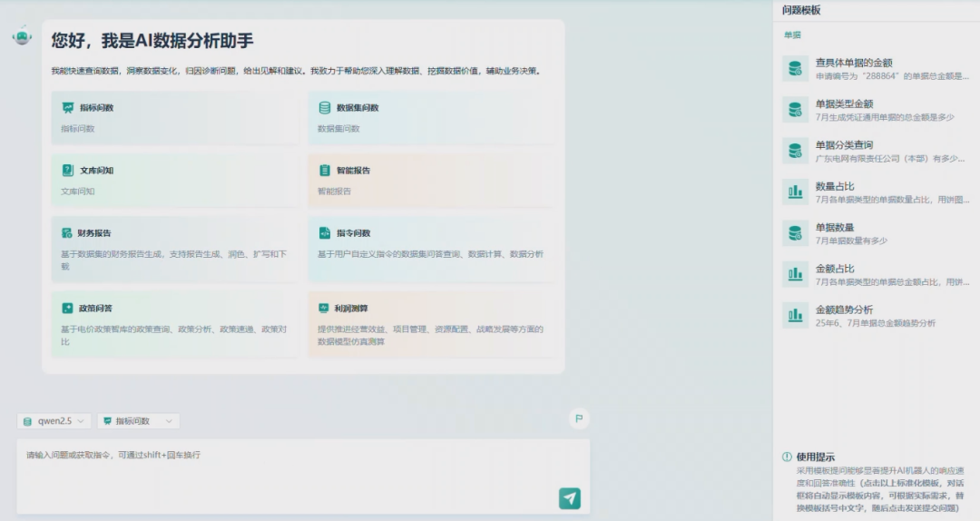Open the 指标问数 mode dropdown
This screenshot has width=980, height=521.
tap(138, 421)
